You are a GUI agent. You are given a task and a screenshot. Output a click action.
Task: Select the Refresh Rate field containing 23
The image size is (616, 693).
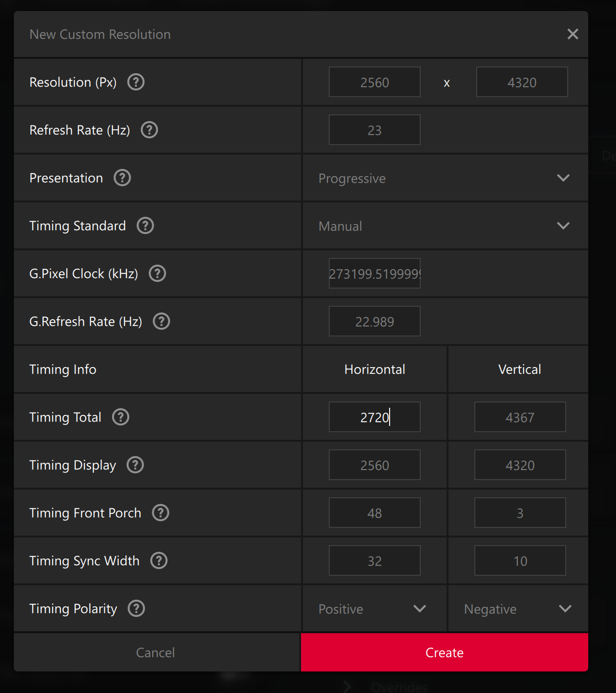(374, 130)
